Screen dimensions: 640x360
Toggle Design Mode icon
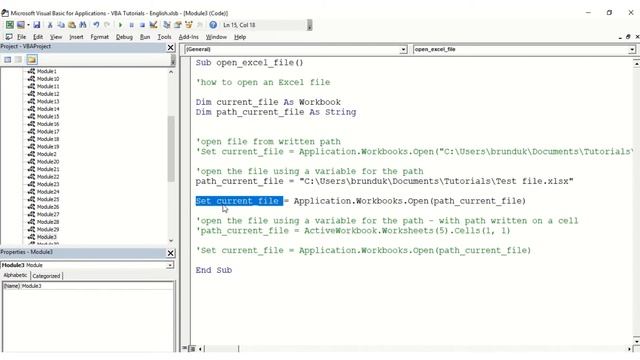(x=153, y=25)
